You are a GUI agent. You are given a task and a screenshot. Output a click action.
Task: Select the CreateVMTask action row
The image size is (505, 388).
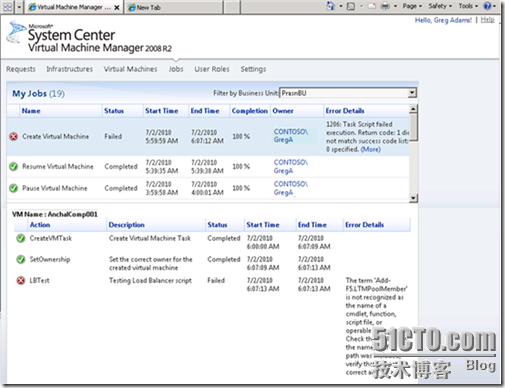(212, 242)
